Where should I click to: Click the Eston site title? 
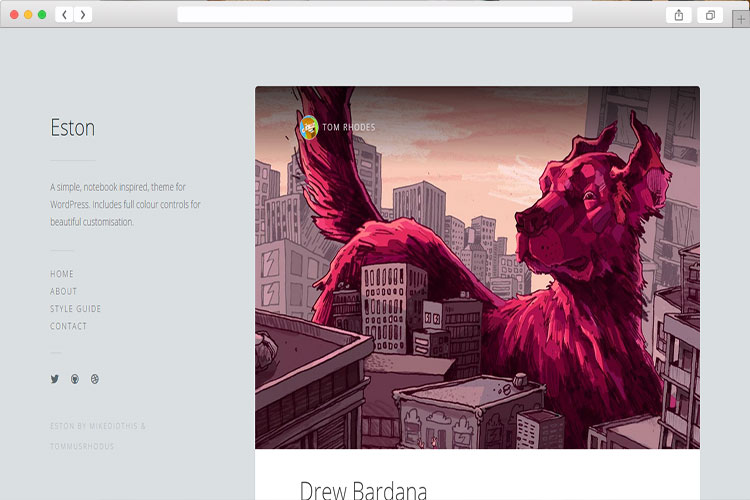tap(73, 128)
